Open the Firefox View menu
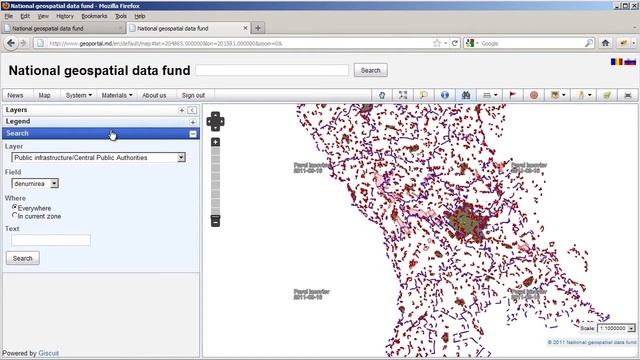The width and height of the screenshot is (640, 360). (43, 16)
